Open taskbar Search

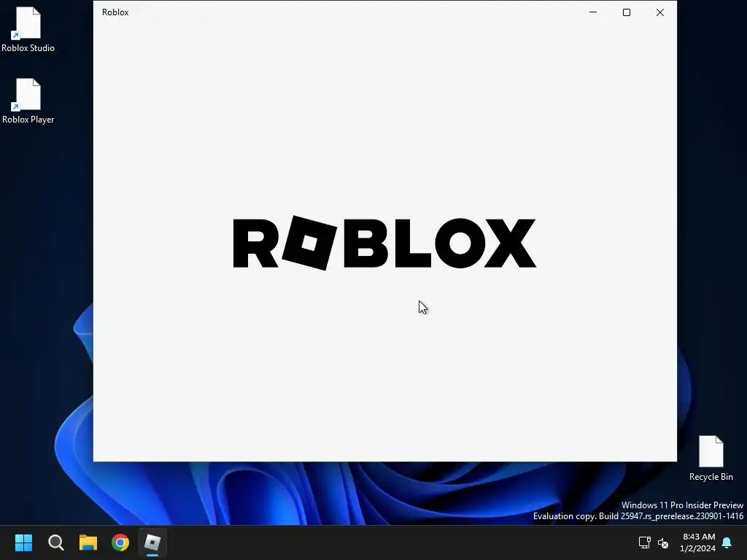[55, 542]
